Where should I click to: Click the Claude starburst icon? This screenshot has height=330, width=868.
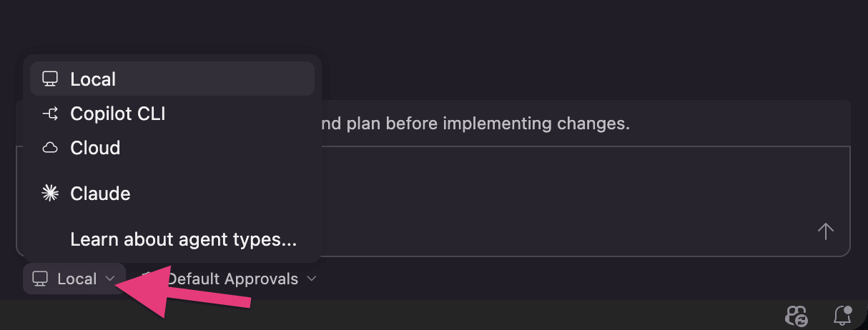pyautogui.click(x=49, y=194)
